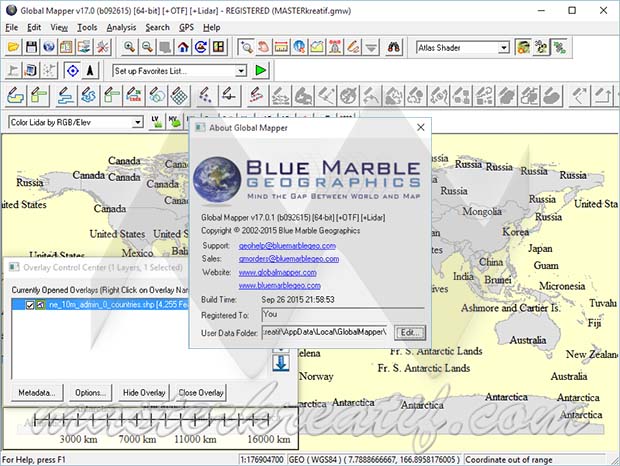Open the View menu
The image size is (620, 466).
point(59,27)
